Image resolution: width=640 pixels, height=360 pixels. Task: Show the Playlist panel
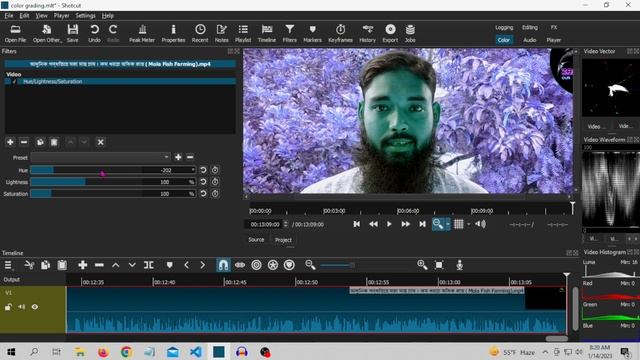pos(243,33)
